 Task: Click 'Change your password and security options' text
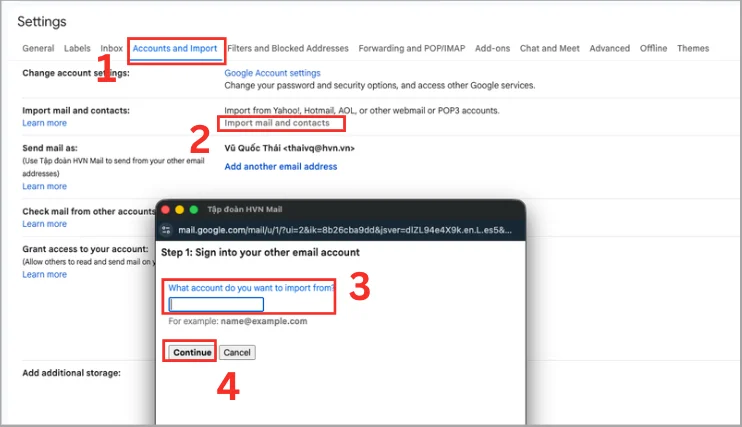[x=380, y=86]
